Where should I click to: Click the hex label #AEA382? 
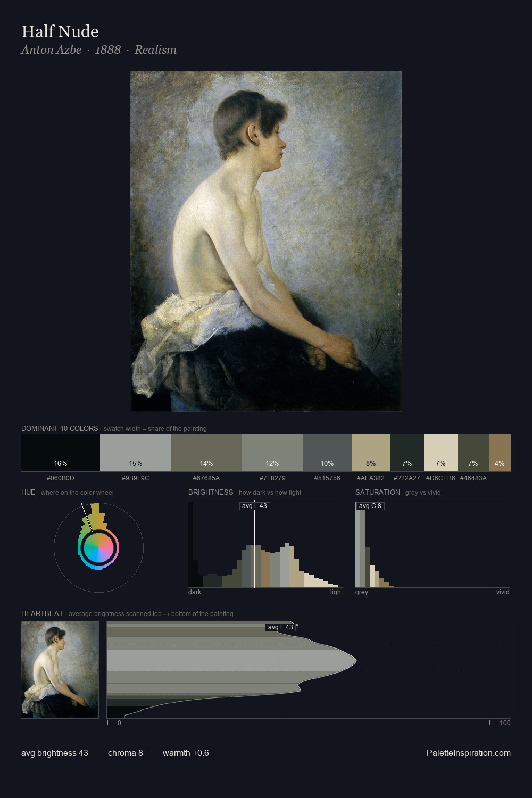[371, 478]
